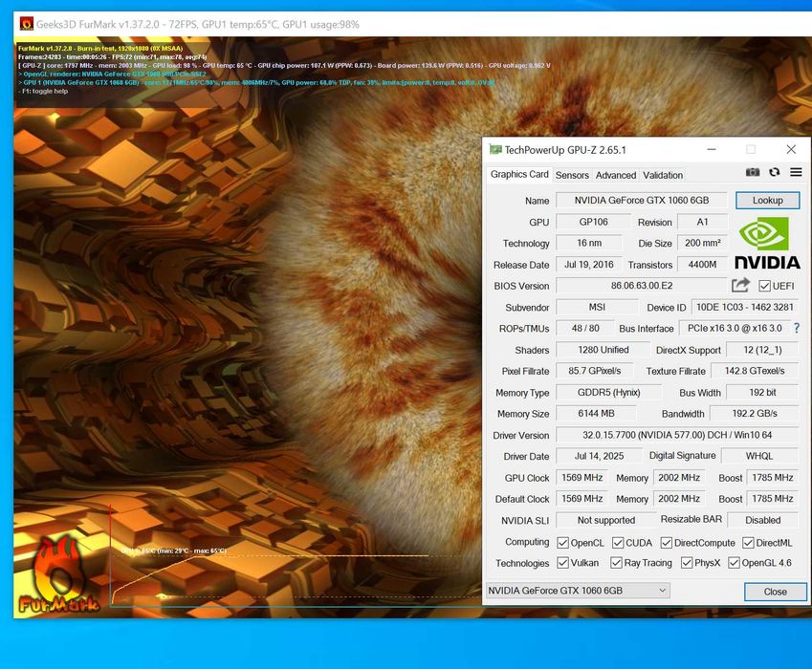Click the NVIDIA logo in GPU-Z
Viewport: 812px width, 669px height.
pyautogui.click(x=767, y=243)
